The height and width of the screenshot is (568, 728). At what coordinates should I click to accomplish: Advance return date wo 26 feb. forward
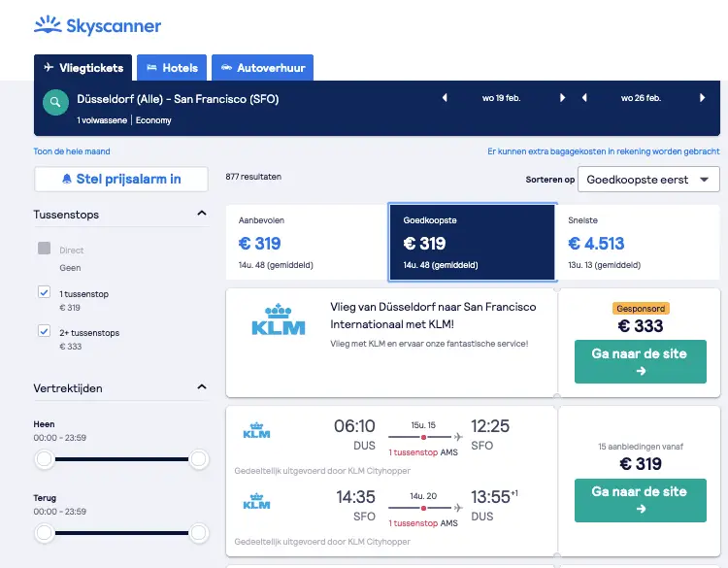(702, 98)
